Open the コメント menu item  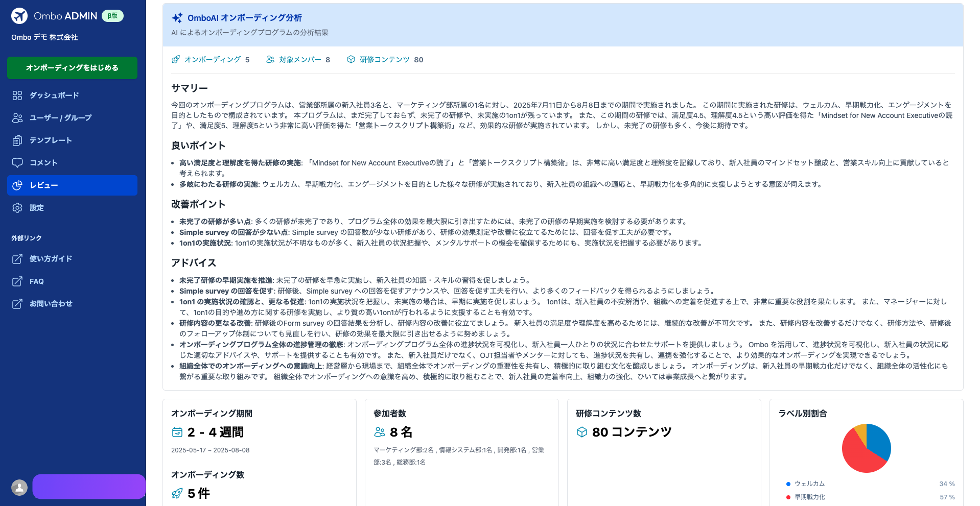click(72, 163)
